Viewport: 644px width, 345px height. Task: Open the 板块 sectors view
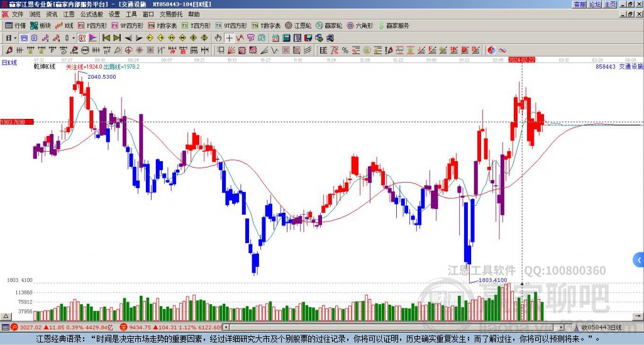pyautogui.click(x=41, y=25)
